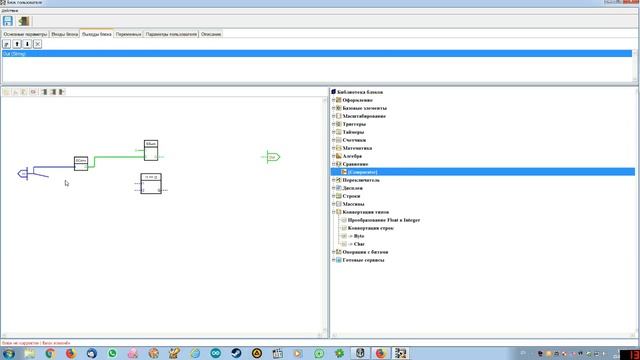Click the align-center canvas toolbar icon
The width and height of the screenshot is (640, 360).
(x=53, y=92)
